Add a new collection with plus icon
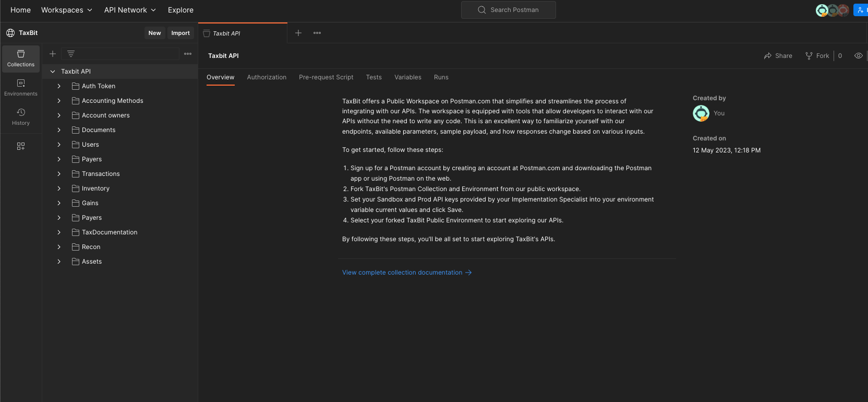This screenshot has width=868, height=402. click(x=53, y=54)
